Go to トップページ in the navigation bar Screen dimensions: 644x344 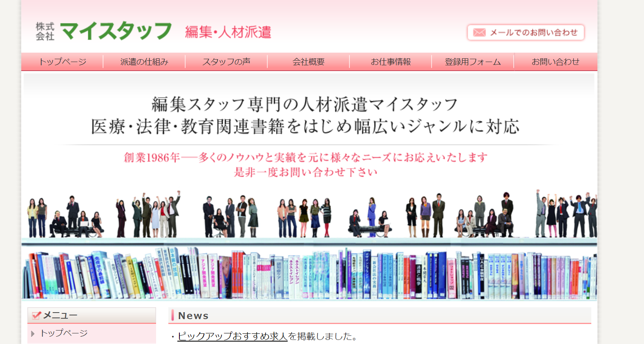point(63,62)
